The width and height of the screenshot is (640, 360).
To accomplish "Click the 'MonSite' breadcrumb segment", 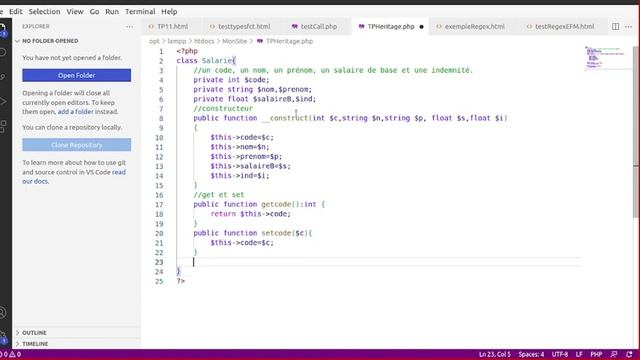I will [234, 41].
